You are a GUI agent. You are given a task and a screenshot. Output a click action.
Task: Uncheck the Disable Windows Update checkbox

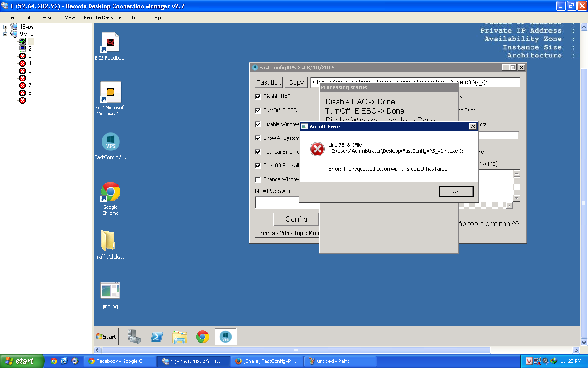[258, 124]
